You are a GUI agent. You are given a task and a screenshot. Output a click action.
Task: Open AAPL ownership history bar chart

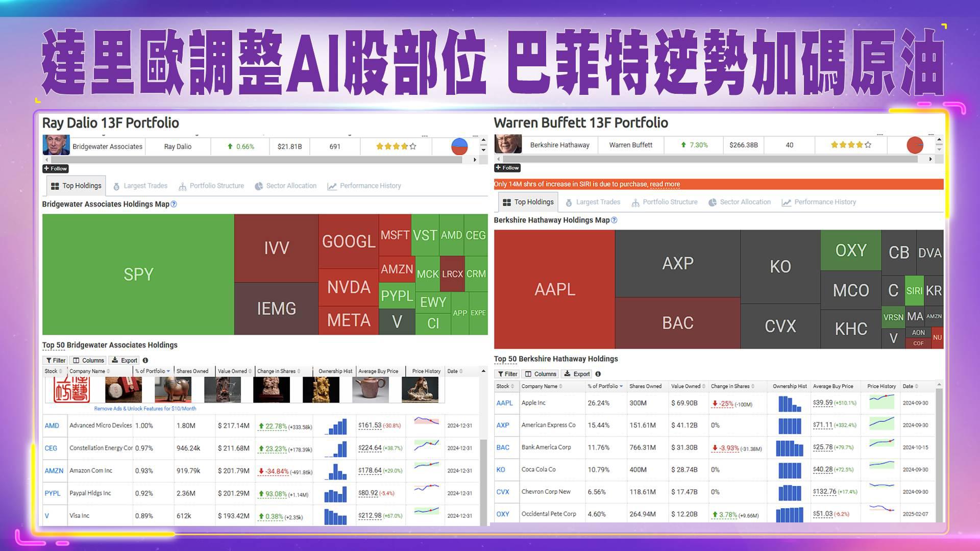pos(790,404)
